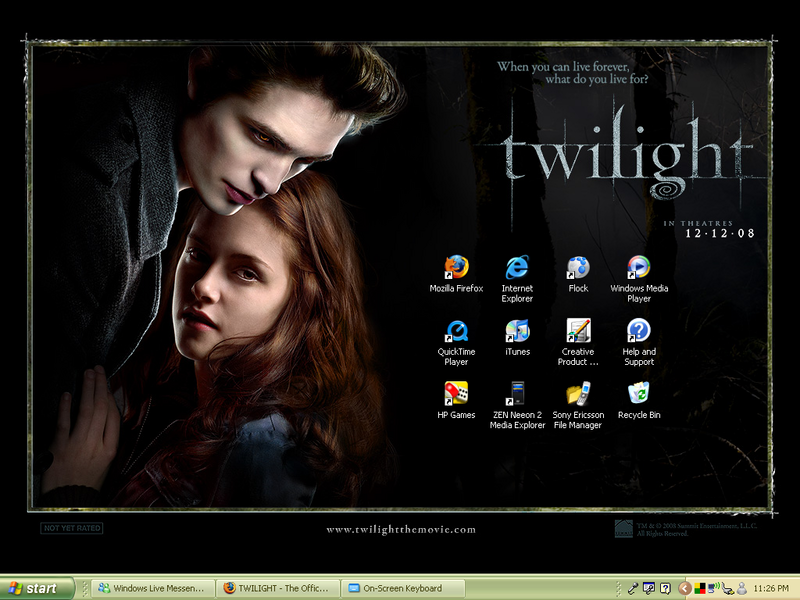
Task: Click the 11:26 PM system clock
Action: click(771, 588)
